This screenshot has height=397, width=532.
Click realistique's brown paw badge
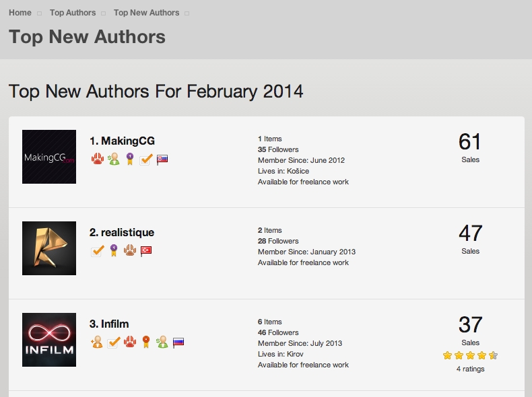(x=129, y=250)
